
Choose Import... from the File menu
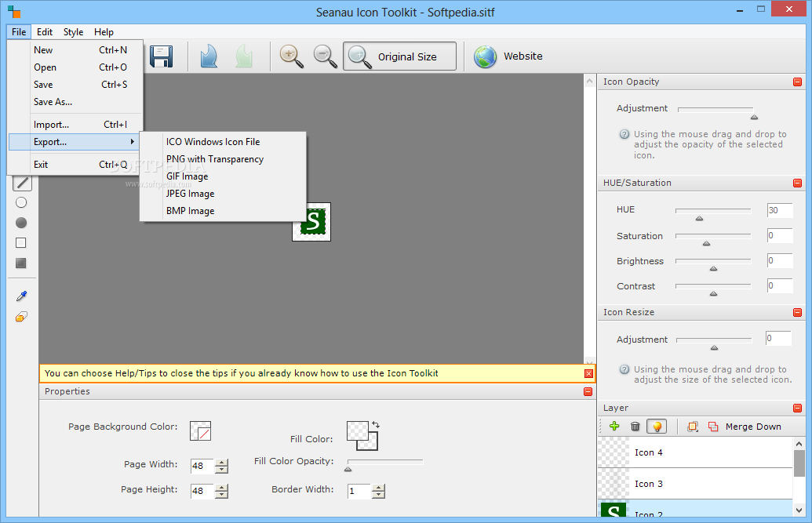click(75, 124)
